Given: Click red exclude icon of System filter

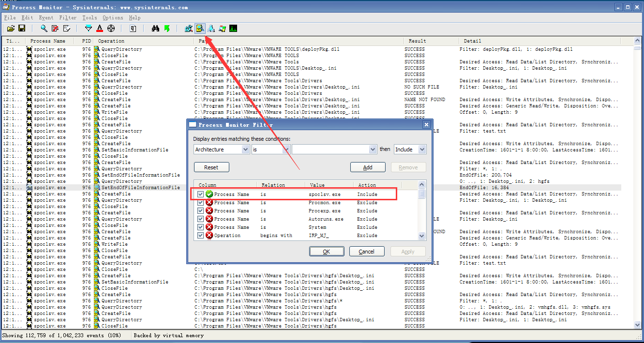Looking at the screenshot, I should click(209, 227).
